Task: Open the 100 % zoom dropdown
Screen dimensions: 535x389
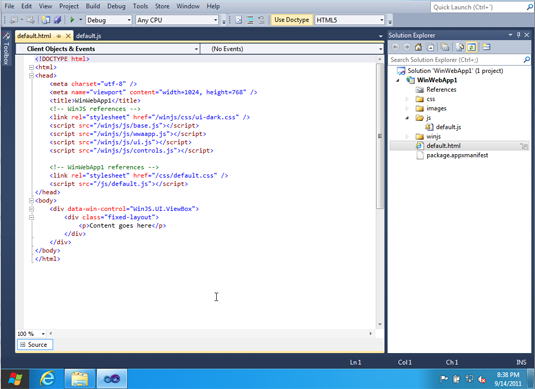Action: 43,334
